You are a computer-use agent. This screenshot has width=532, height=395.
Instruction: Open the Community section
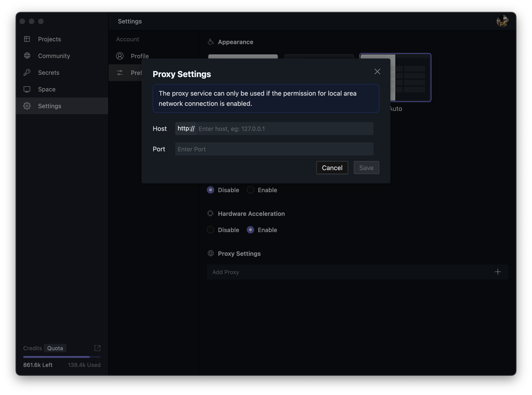pos(54,56)
